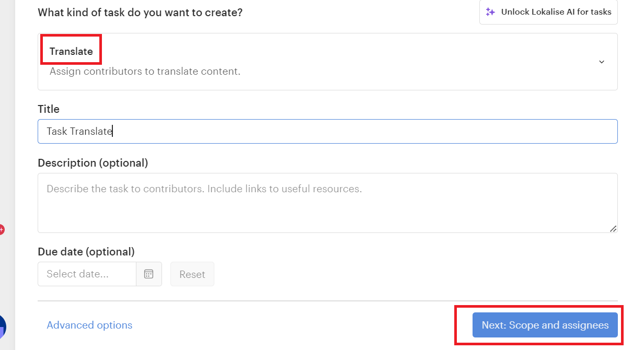This screenshot has width=644, height=350.
Task: Click the red plus badge at left edge
Action: tap(2, 229)
